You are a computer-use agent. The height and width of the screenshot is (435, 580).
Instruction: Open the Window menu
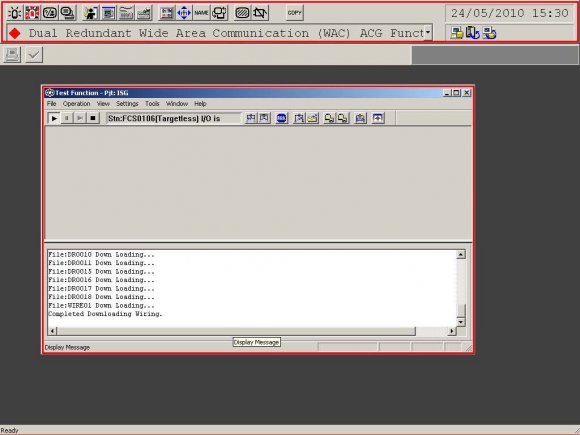pyautogui.click(x=177, y=104)
